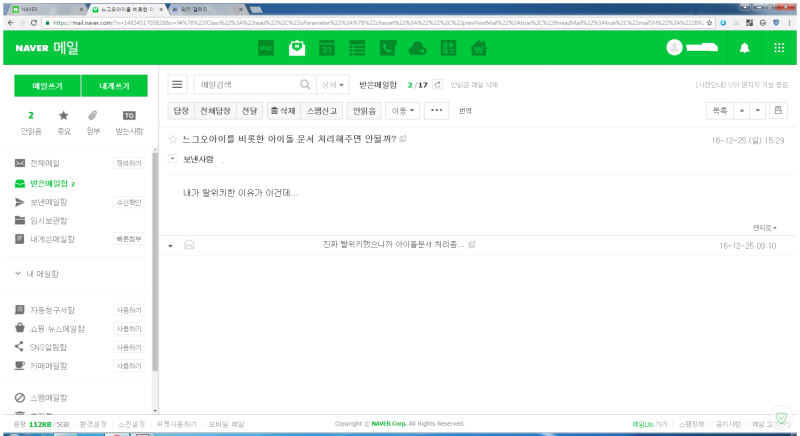Screen dimensions: 800x436
Task: Click the envelope icon in the thread row
Action: (189, 245)
